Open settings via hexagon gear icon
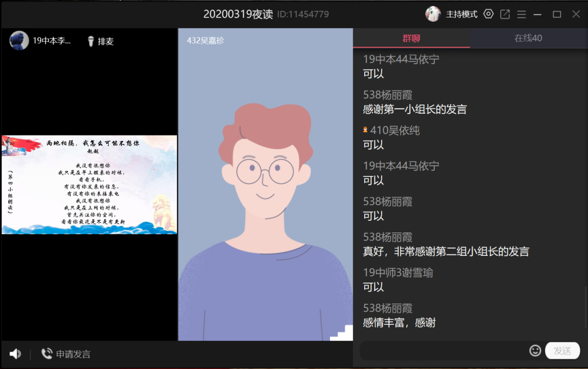This screenshot has width=588, height=369. click(488, 14)
